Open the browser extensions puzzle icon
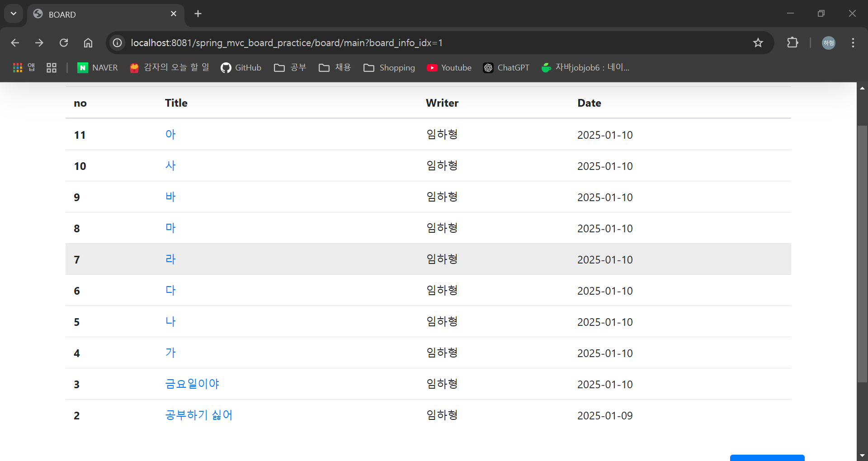 793,42
